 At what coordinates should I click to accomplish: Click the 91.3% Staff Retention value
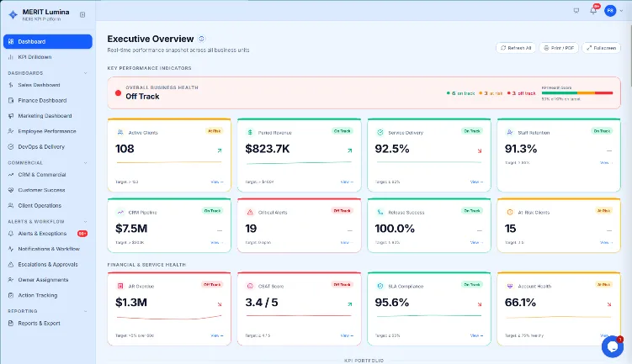click(521, 149)
